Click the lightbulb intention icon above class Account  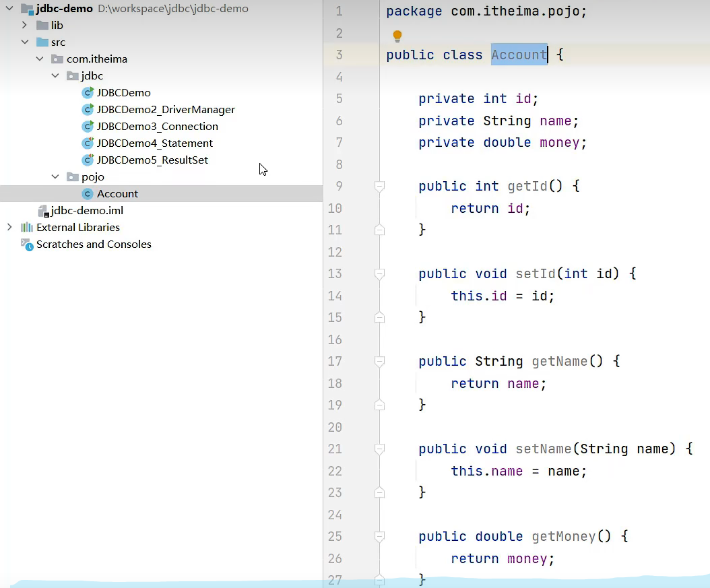pos(397,35)
